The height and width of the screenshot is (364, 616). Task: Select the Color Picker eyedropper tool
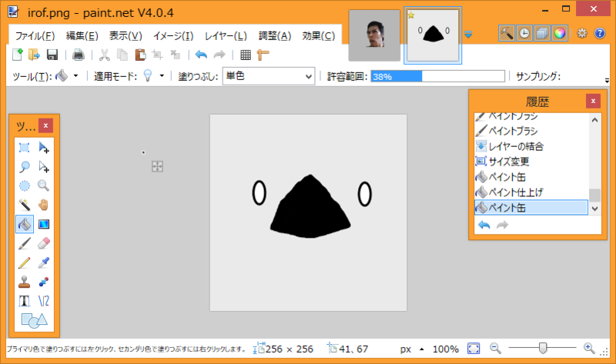click(44, 262)
